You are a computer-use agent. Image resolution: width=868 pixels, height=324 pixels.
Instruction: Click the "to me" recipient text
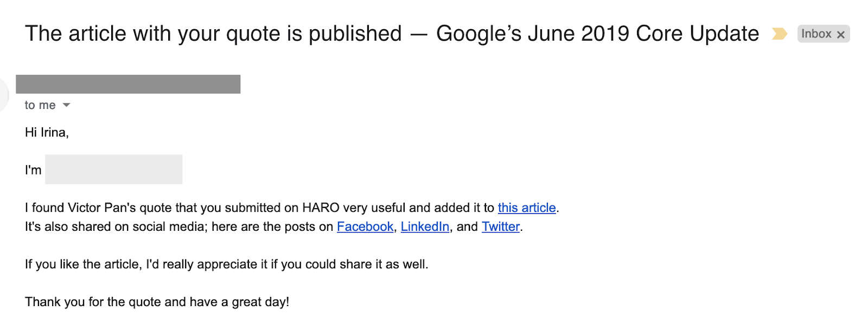tap(40, 105)
